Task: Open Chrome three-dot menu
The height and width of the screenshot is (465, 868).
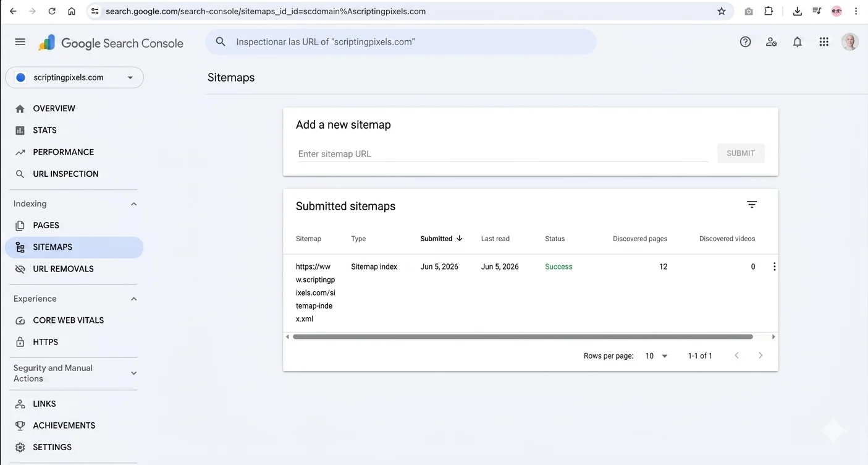Action: [856, 11]
